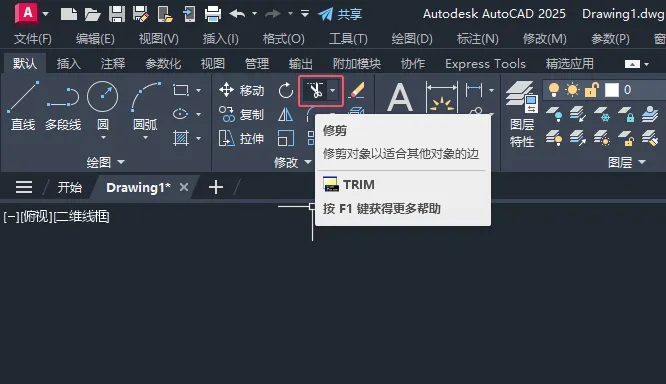The height and width of the screenshot is (384, 666).
Task: Open the 文件(F) menu
Action: click(x=33, y=39)
